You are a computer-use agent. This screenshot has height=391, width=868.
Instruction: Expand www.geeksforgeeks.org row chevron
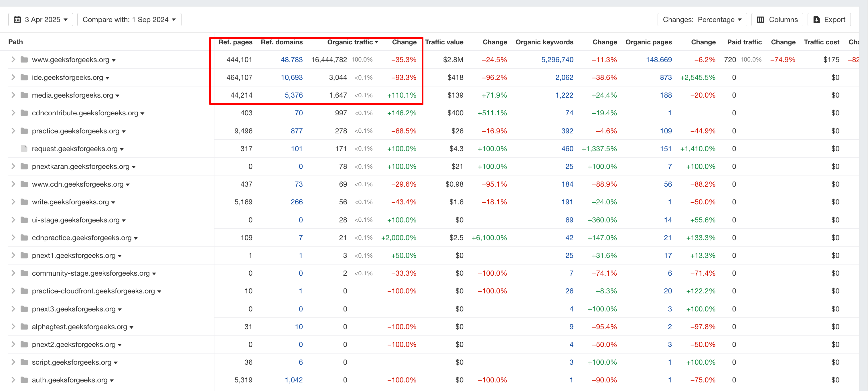tap(13, 60)
